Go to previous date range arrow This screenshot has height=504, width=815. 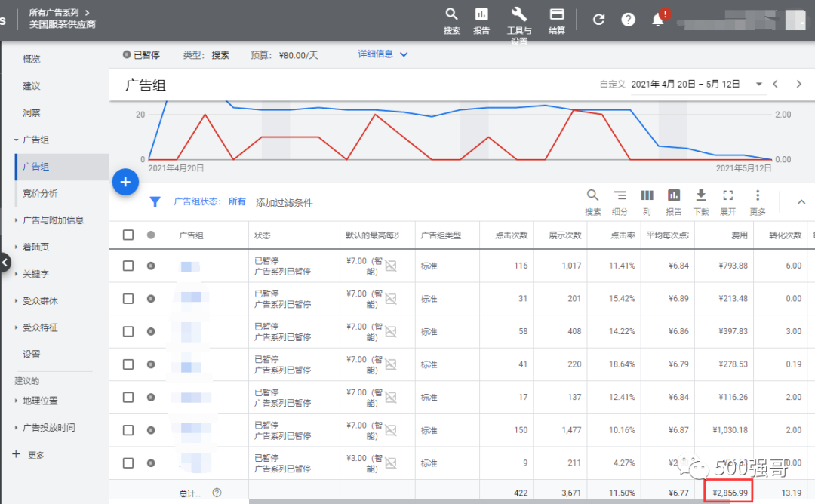[776, 85]
